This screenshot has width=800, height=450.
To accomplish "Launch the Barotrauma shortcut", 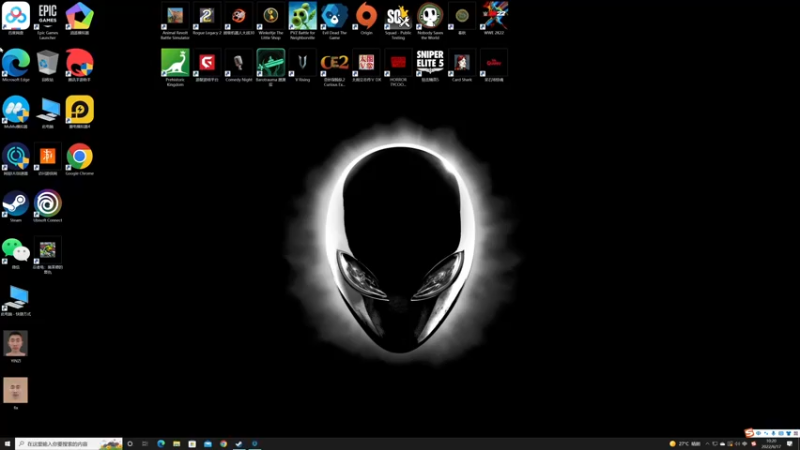I will tap(270, 67).
